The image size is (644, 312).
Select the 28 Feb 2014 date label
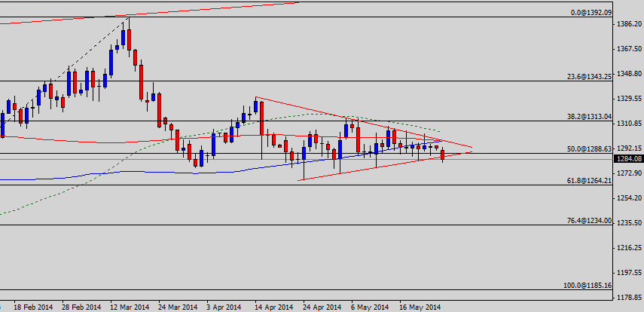pos(81,307)
